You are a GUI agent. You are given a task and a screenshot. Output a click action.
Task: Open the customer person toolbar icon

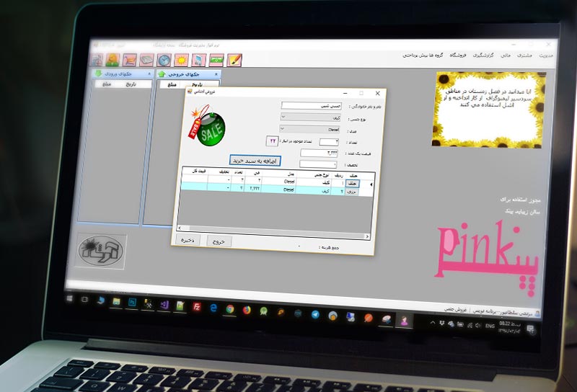tap(114, 61)
